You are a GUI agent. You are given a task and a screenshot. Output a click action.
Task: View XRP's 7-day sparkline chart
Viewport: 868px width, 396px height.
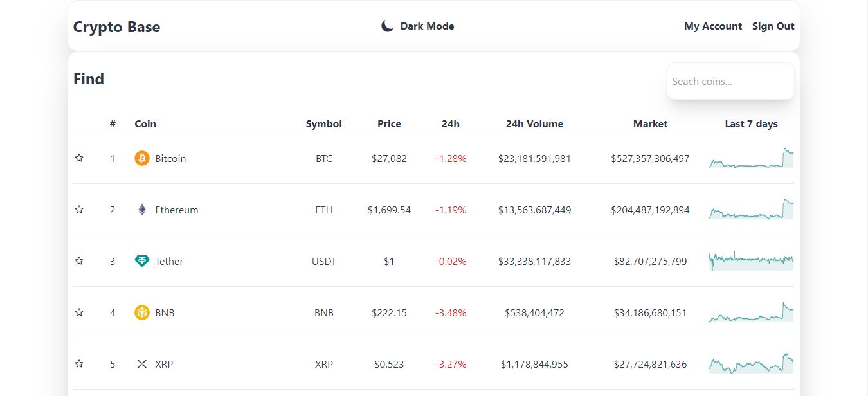point(751,363)
